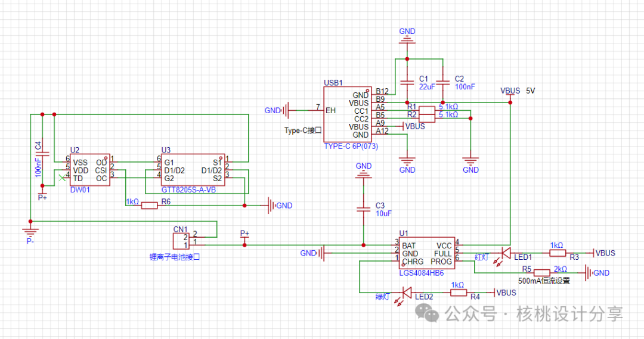
Task: Click the "LGS4084HB6" part name text
Action: click(x=422, y=273)
